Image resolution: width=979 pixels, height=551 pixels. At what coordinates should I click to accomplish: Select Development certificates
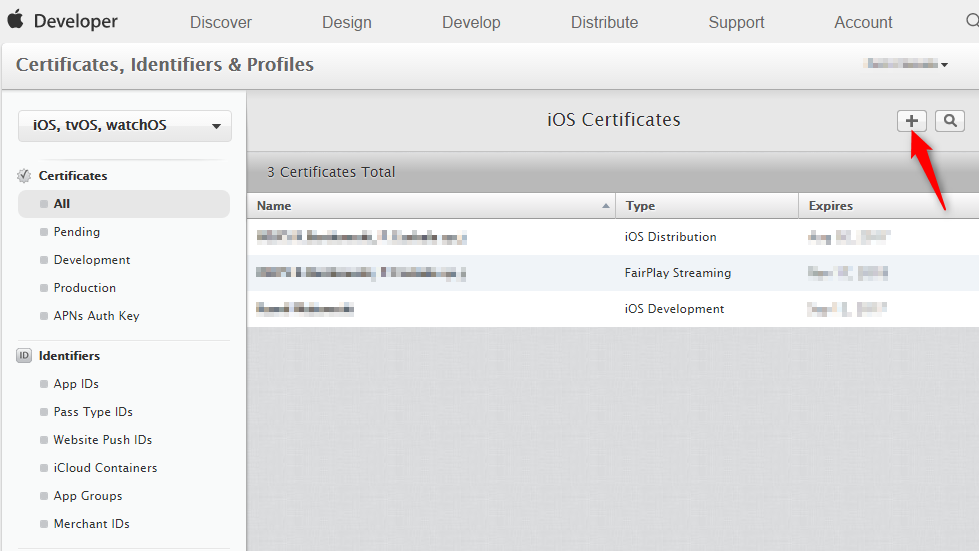[92, 260]
